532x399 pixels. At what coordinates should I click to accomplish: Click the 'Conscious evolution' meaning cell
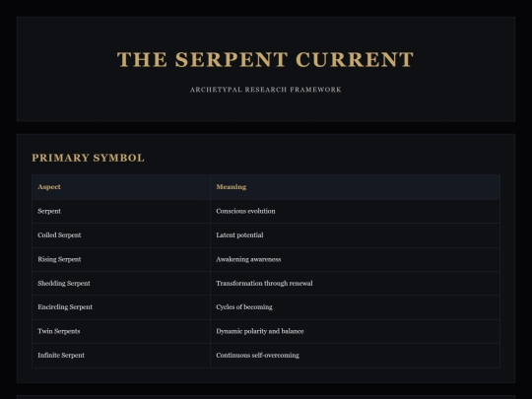coord(355,211)
